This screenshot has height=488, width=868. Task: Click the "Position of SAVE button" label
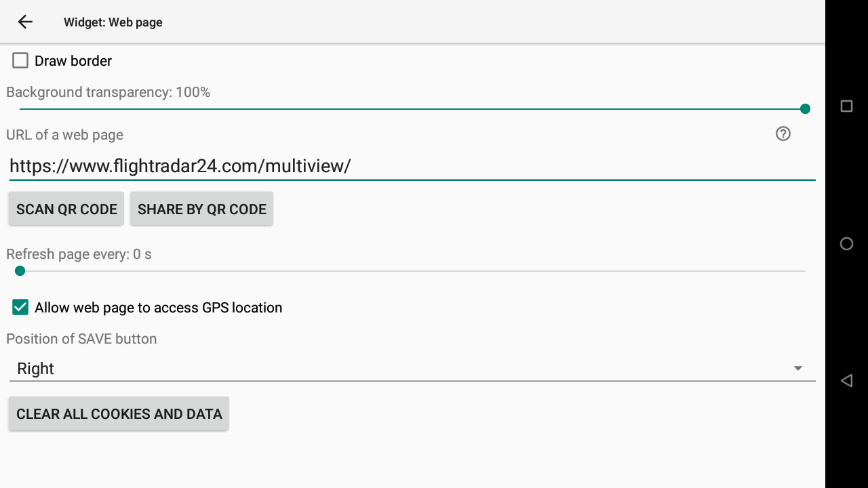81,339
